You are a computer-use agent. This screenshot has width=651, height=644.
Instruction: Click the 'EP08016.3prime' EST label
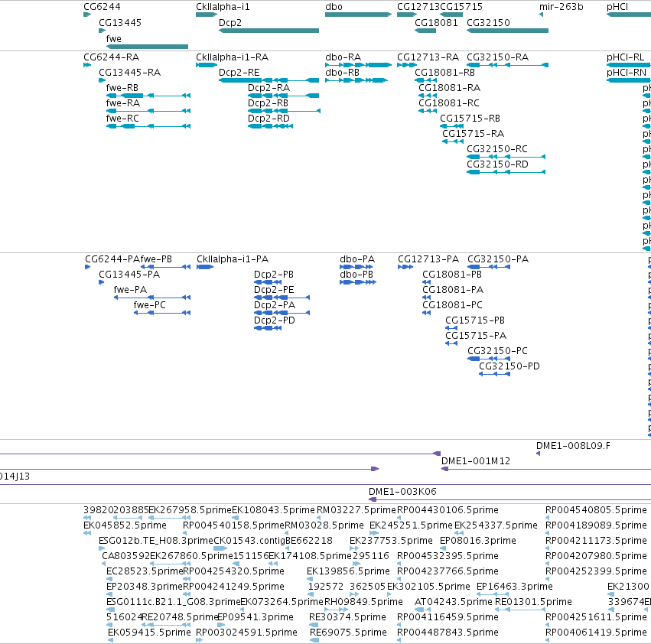click(x=478, y=541)
